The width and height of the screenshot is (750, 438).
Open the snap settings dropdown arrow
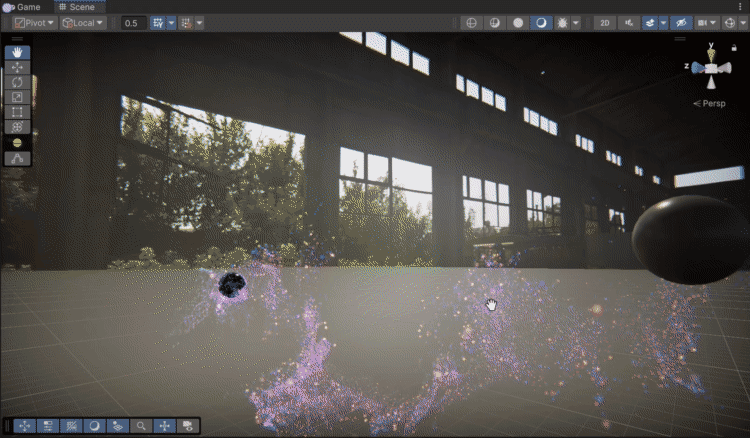click(x=199, y=22)
